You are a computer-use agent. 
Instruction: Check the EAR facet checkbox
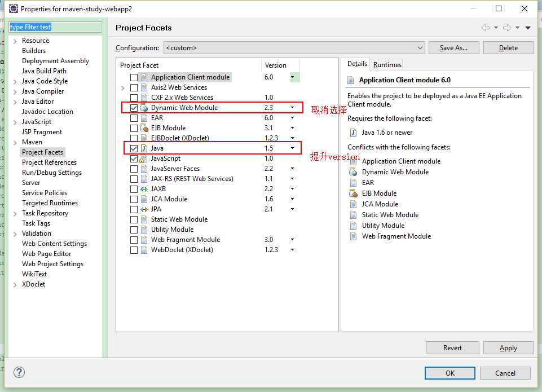coord(134,118)
